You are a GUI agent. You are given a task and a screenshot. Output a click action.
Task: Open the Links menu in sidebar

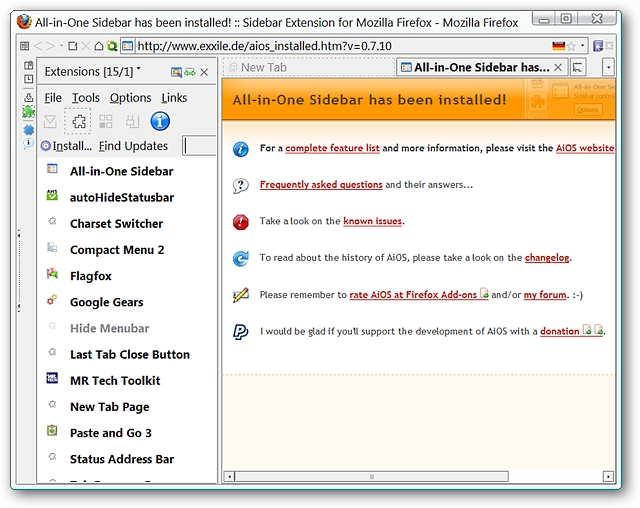[174, 98]
